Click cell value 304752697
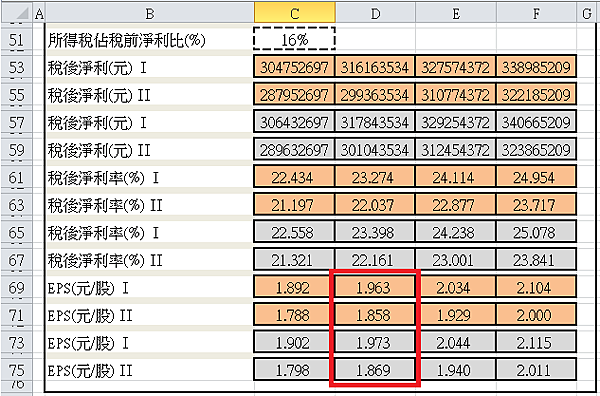Viewport: 600px width, 396px height. [294, 67]
